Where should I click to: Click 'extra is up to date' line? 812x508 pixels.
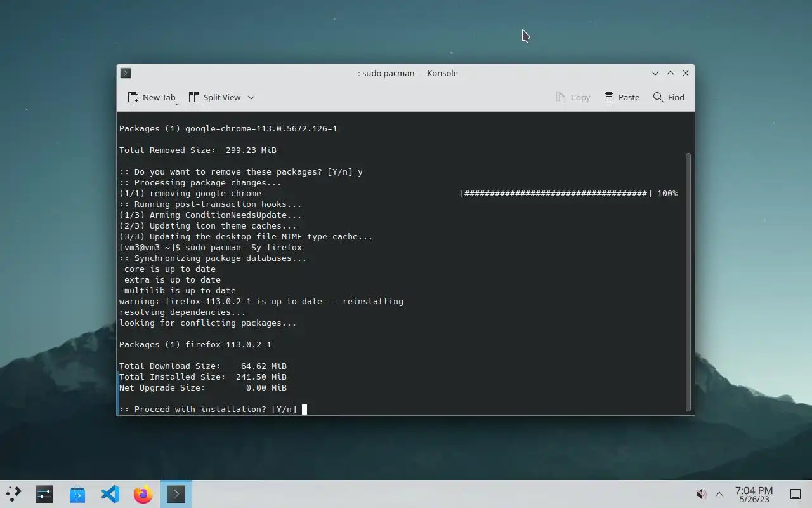pyautogui.click(x=173, y=279)
